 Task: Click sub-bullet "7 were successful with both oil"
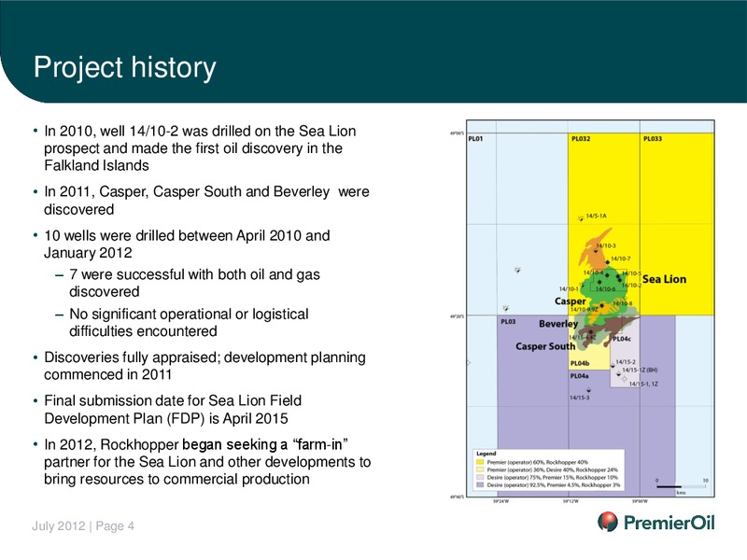[194, 283]
